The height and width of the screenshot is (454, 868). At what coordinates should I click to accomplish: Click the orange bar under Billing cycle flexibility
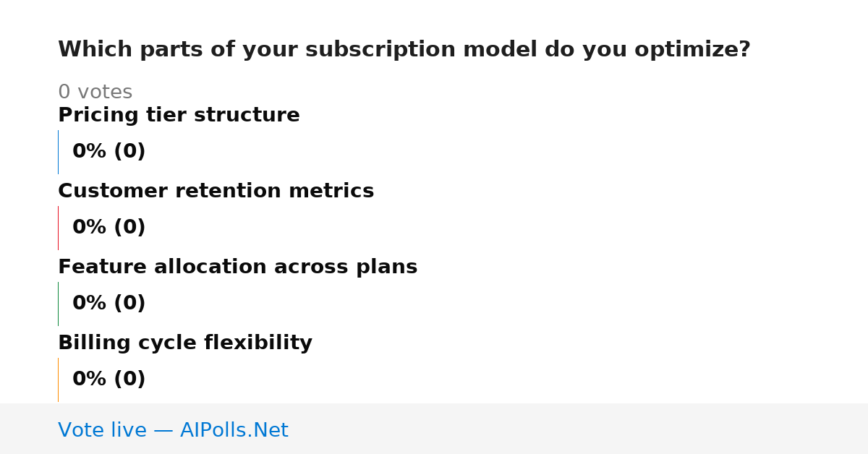[58, 380]
